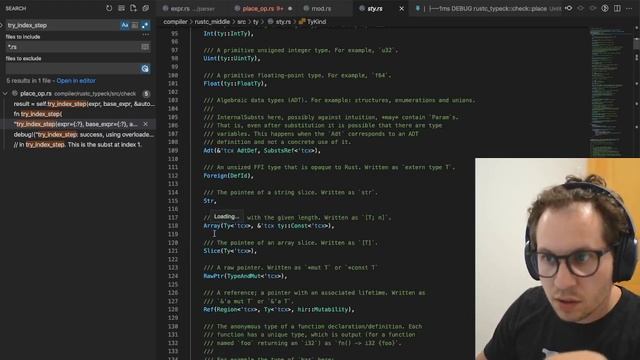Click the webcam video overlay
Image resolution: width=640 pixels, height=360 pixels.
tap(558, 259)
